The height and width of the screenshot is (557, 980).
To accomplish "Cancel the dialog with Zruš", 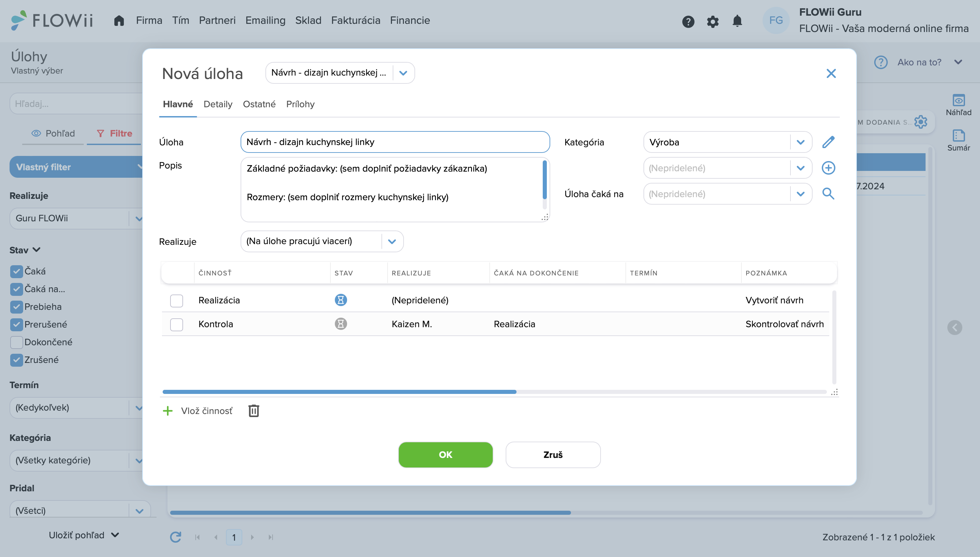I will click(x=553, y=455).
